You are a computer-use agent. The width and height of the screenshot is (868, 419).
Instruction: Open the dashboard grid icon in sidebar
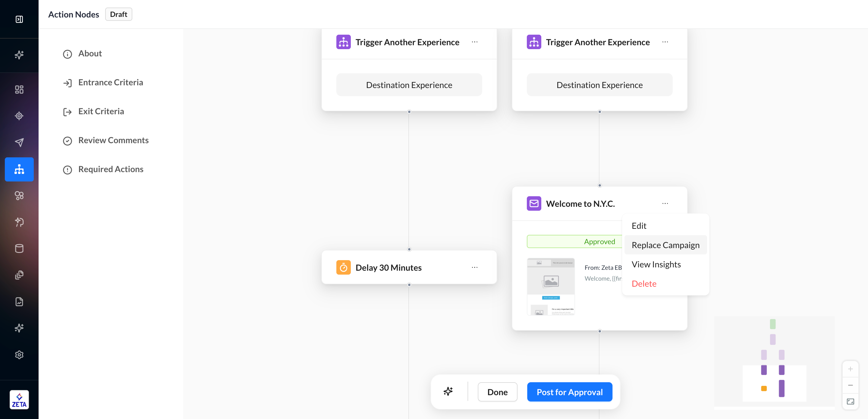pos(19,89)
